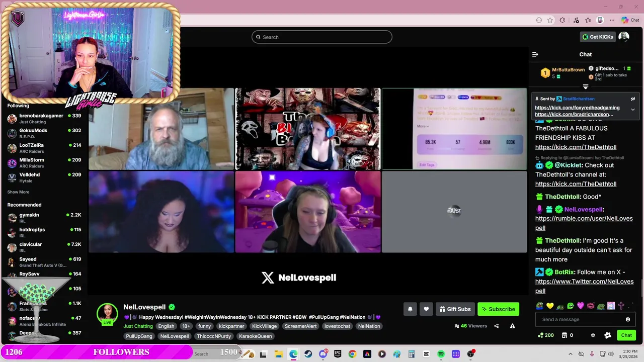Open MillaStorm followed channel
This screenshot has height=362, width=644.
point(44,163)
